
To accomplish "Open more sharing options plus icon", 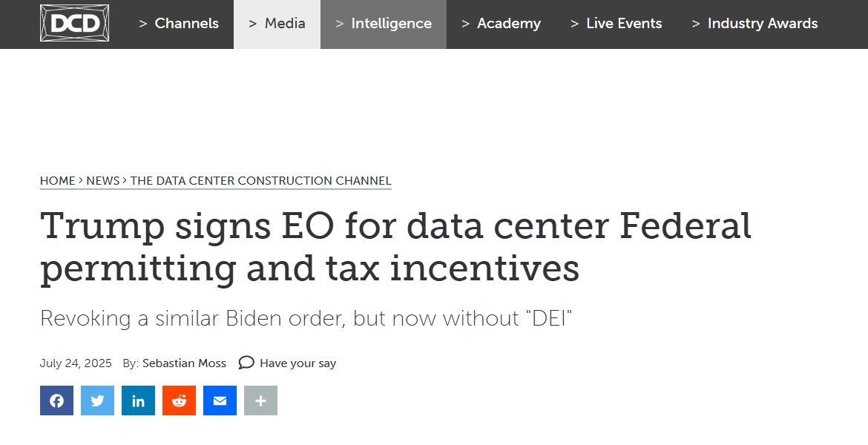I will tap(260, 400).
